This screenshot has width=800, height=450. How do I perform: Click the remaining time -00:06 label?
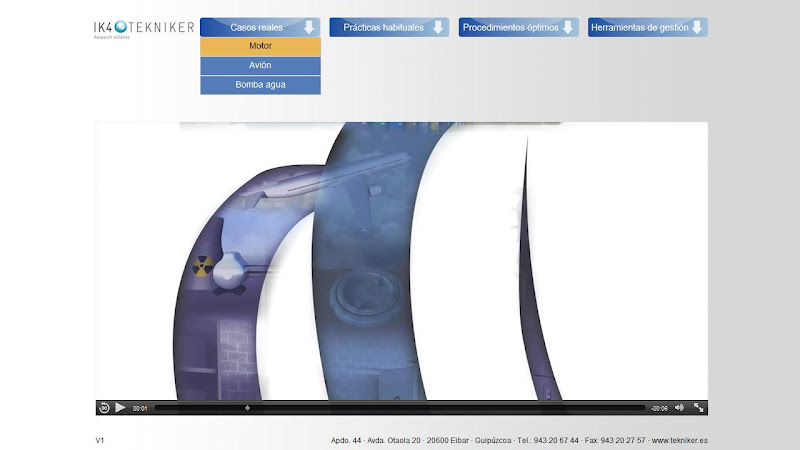[659, 408]
